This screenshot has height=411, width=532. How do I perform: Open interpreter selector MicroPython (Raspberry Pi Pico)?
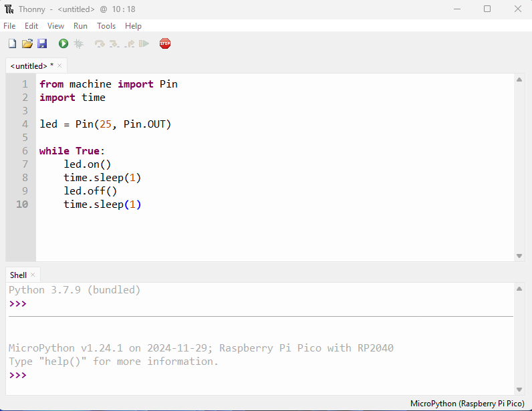tap(468, 404)
